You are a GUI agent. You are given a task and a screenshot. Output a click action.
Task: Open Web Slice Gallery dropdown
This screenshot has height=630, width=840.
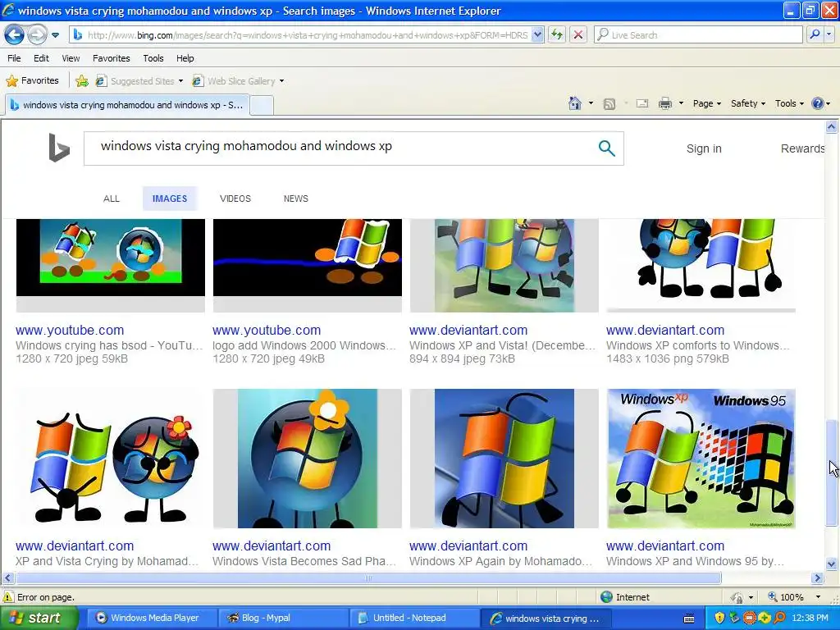point(239,81)
